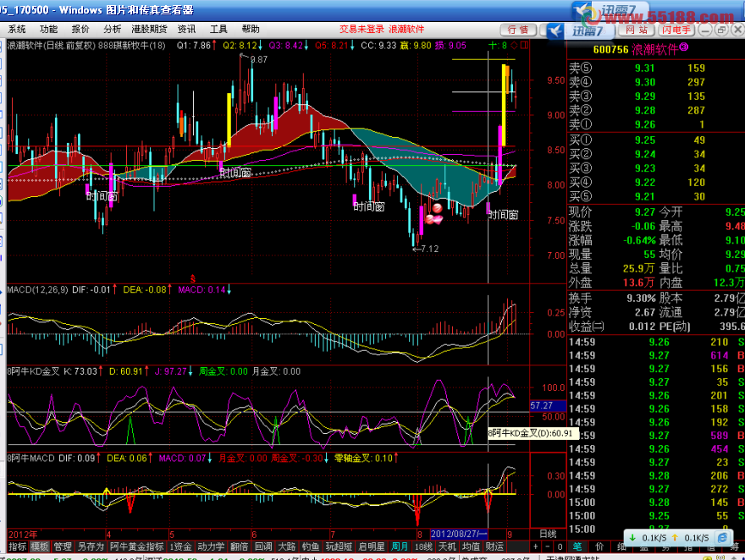This screenshot has width=745, height=560.
Task: Select the 动力学 template tab
Action: (211, 546)
